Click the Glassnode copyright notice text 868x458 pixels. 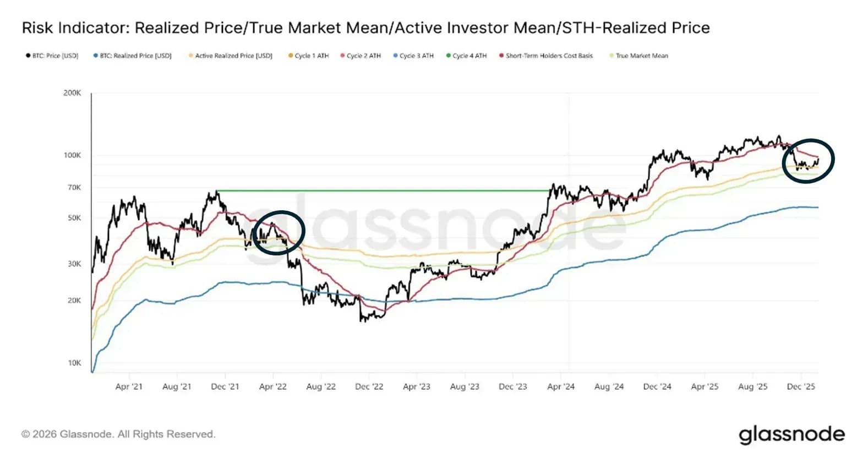[x=118, y=434]
